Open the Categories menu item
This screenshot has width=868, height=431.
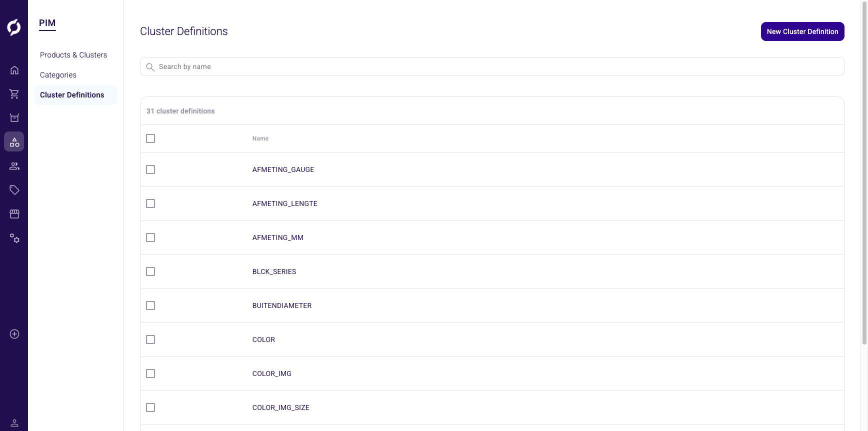click(58, 75)
